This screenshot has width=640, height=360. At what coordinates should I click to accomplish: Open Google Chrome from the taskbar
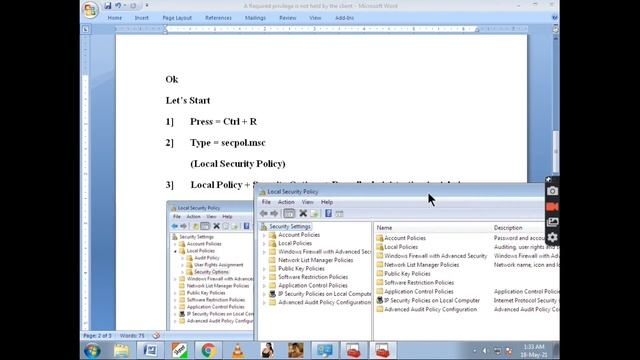[x=208, y=351]
